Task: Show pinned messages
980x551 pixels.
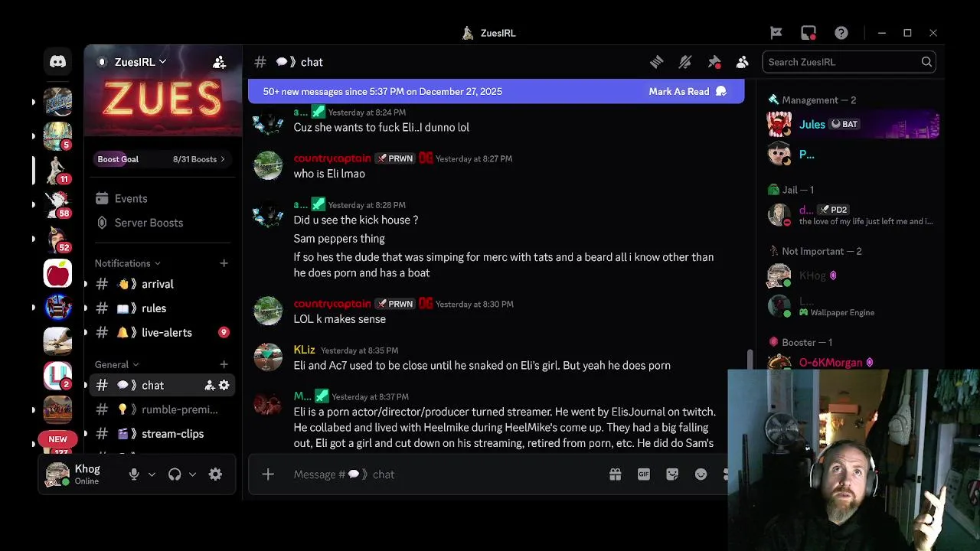Action: click(x=714, y=62)
